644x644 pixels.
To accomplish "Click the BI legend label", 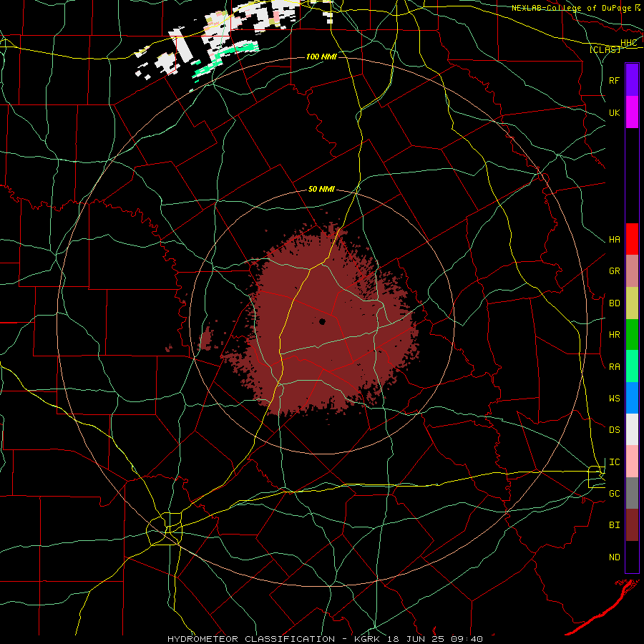I will pos(615,525).
